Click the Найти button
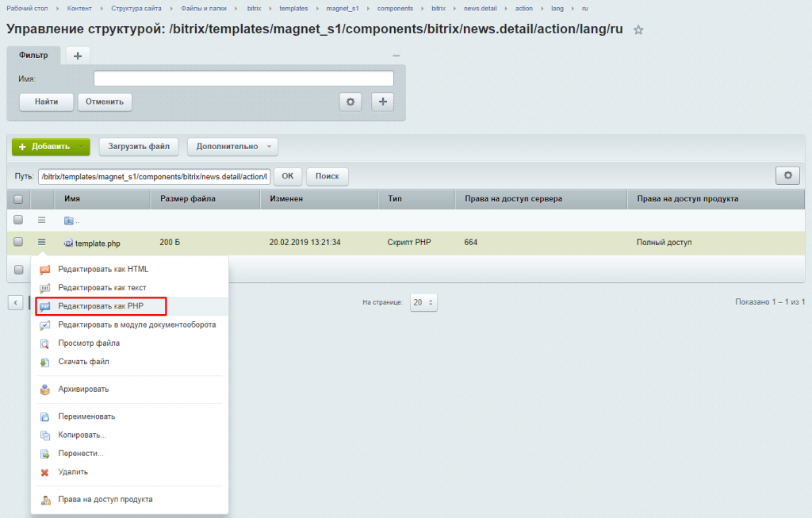Screen dimensions: 812x518 [47, 102]
